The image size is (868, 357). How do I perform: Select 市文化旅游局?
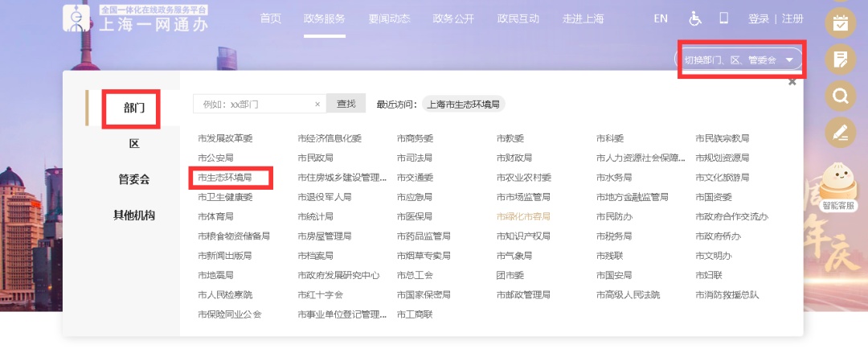click(723, 178)
